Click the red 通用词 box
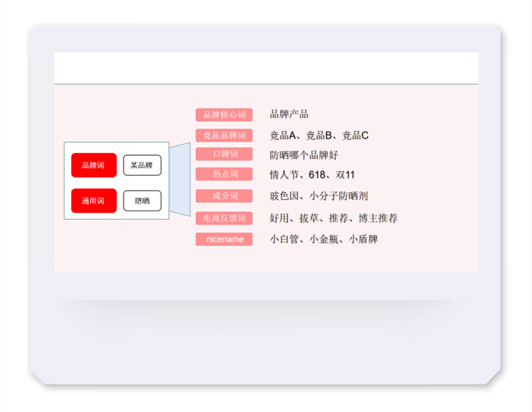Viewport: 532px width, 412px height. click(93, 201)
